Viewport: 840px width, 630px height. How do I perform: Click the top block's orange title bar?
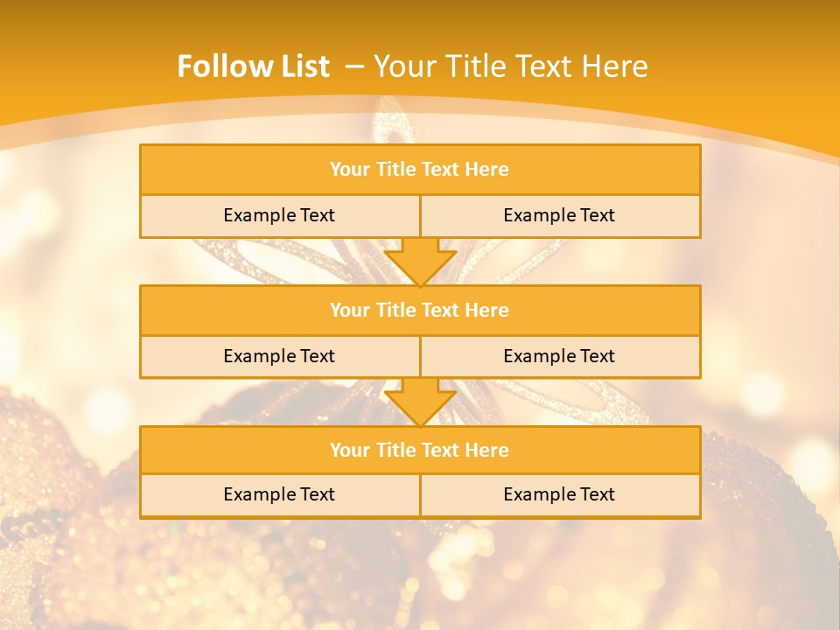coord(420,170)
